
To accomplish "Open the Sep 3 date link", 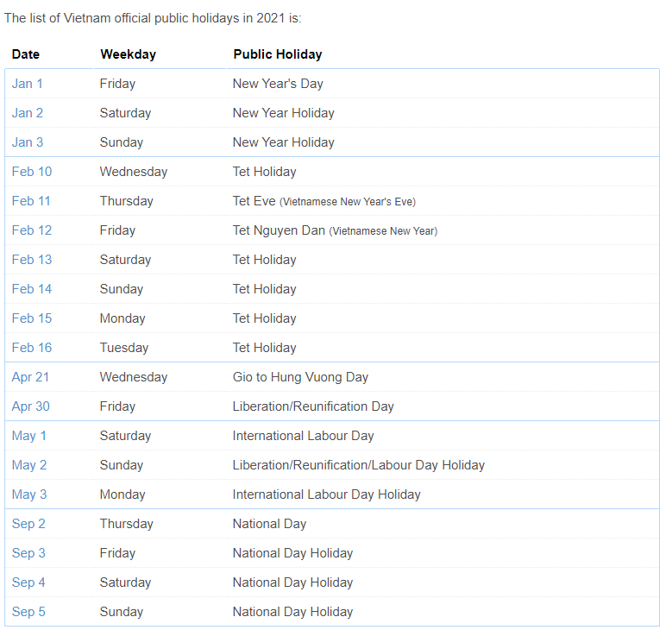I will point(28,553).
